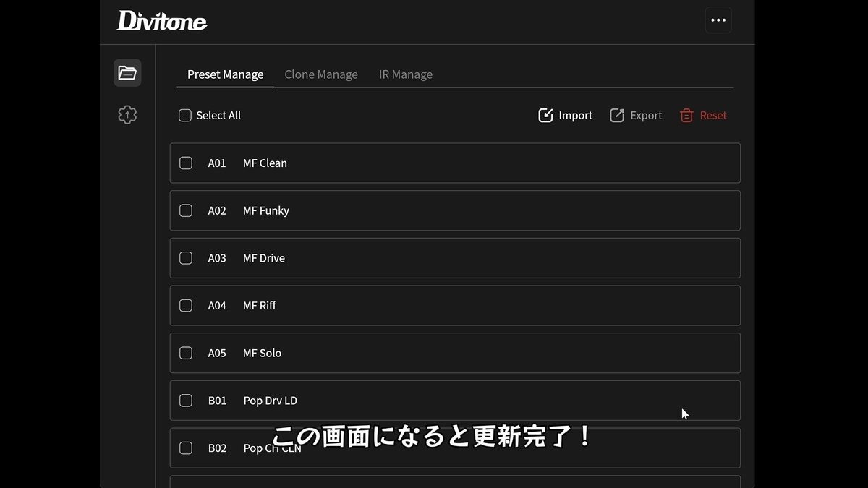Click the A04 slot number
Viewport: 868px width, 488px height.
pos(217,305)
